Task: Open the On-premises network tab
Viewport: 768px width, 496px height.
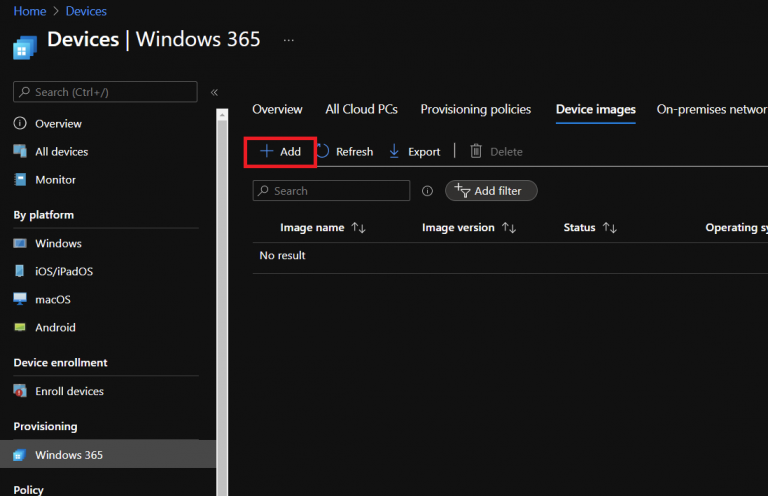Action: (712, 109)
